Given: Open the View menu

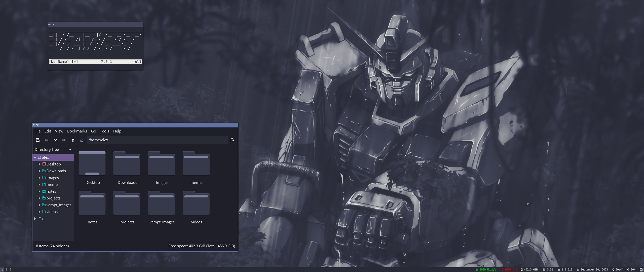Looking at the screenshot, I should 59,131.
